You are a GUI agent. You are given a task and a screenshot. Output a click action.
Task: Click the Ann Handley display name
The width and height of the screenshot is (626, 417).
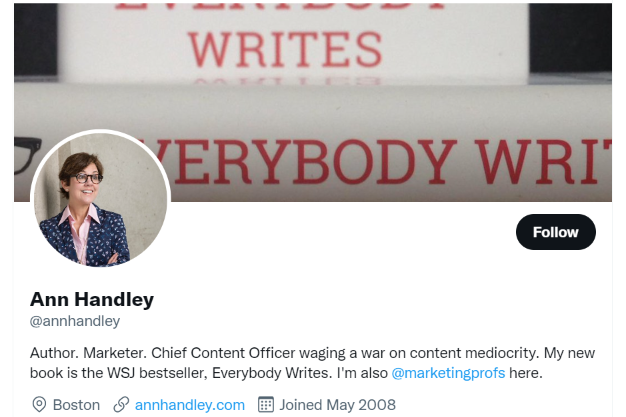pos(92,299)
